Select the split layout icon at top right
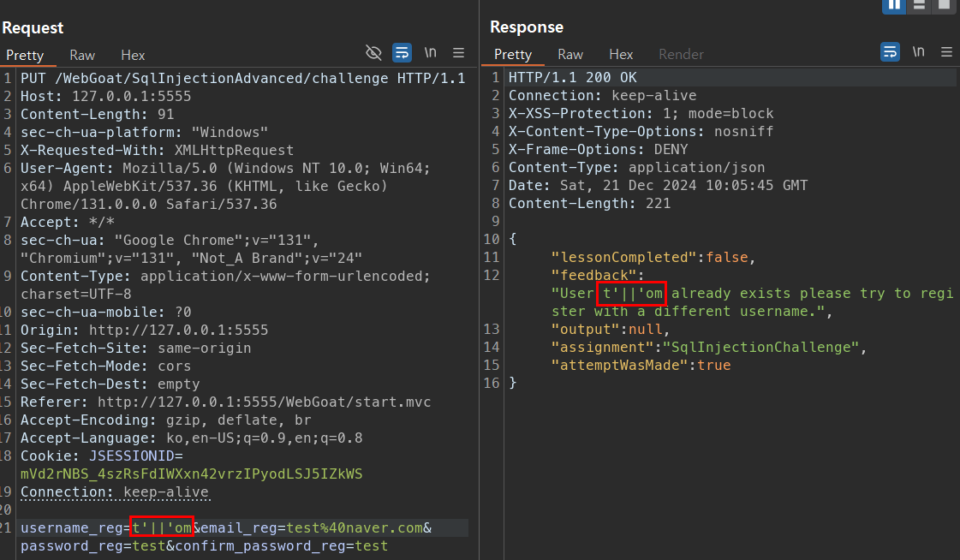This screenshot has height=560, width=960. tap(919, 7)
